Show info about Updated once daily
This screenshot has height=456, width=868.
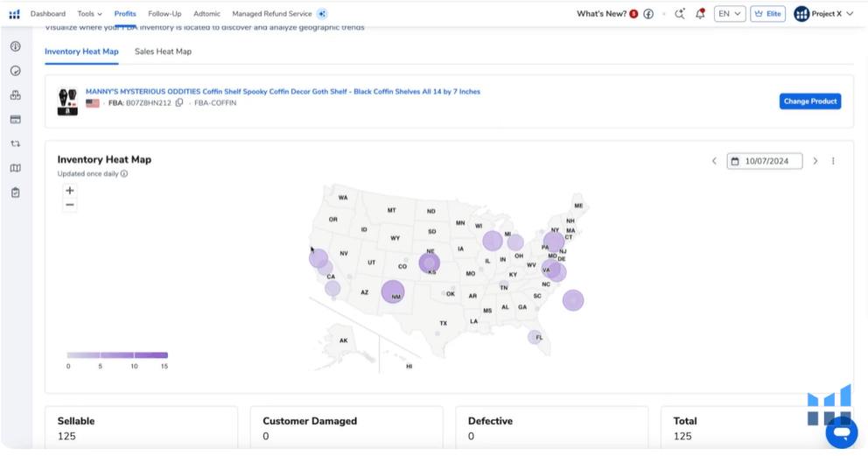pos(124,173)
